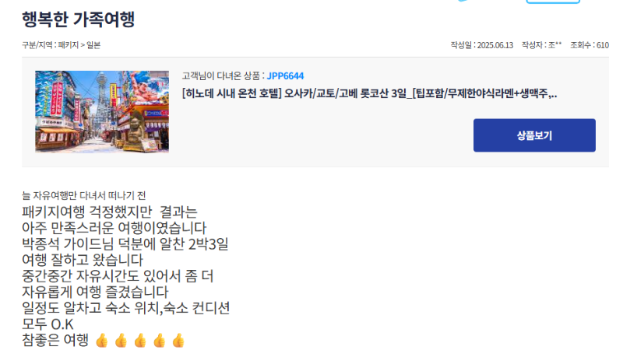Click the text 참좋은 여행
The width and height of the screenshot is (623, 364).
[55, 340]
